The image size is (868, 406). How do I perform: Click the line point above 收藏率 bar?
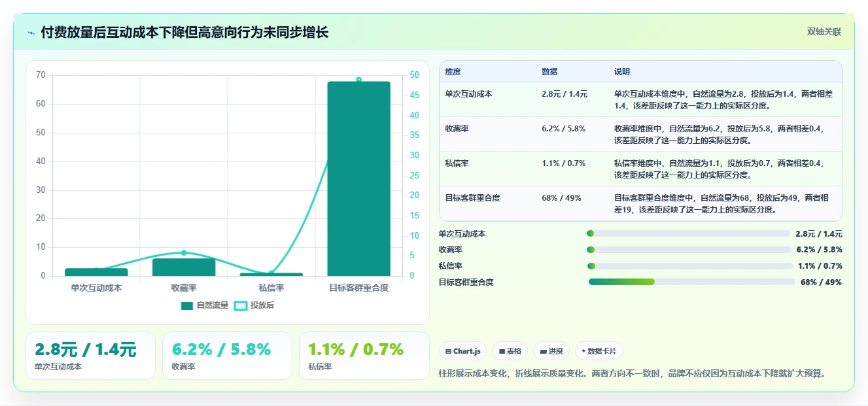[x=184, y=253]
